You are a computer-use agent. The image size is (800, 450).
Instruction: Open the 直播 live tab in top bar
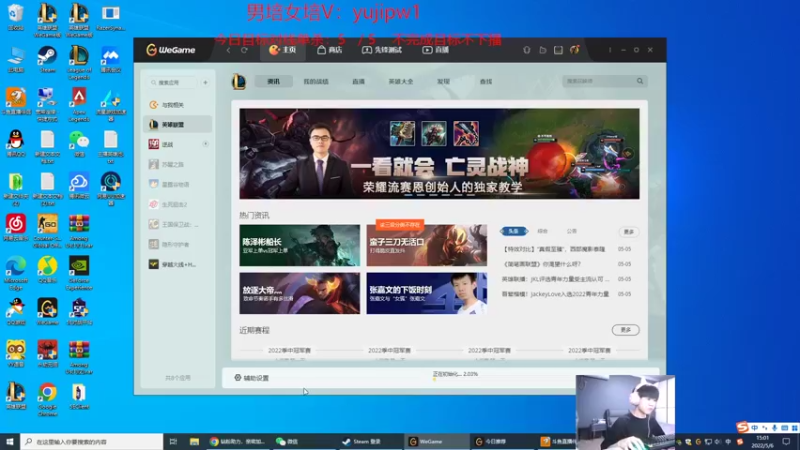(x=436, y=50)
